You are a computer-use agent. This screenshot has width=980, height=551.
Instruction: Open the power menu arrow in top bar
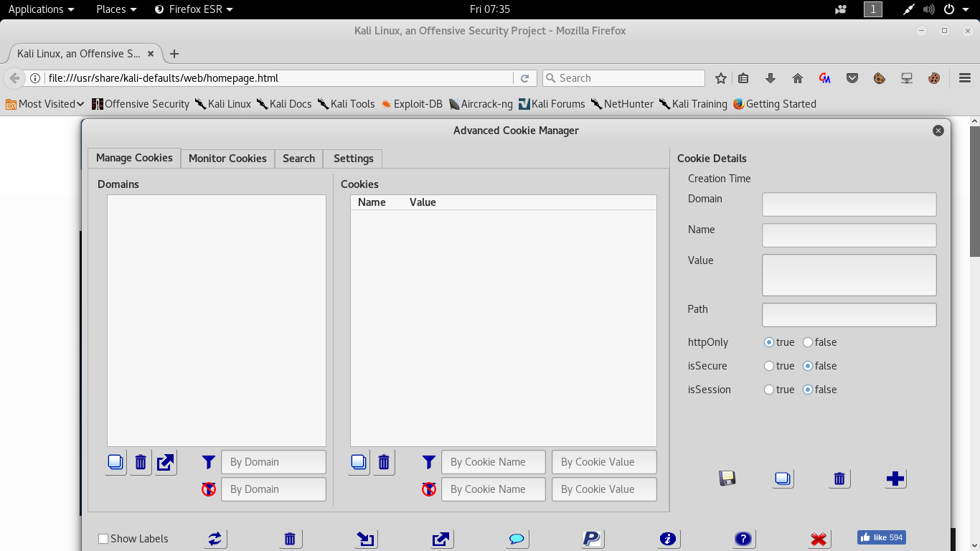click(967, 9)
